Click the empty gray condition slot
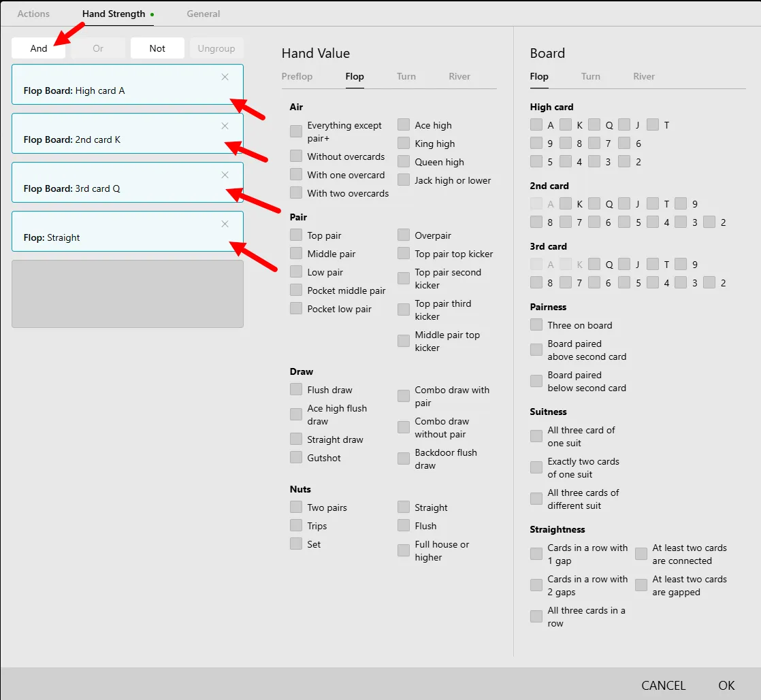The height and width of the screenshot is (700, 761). 127,294
